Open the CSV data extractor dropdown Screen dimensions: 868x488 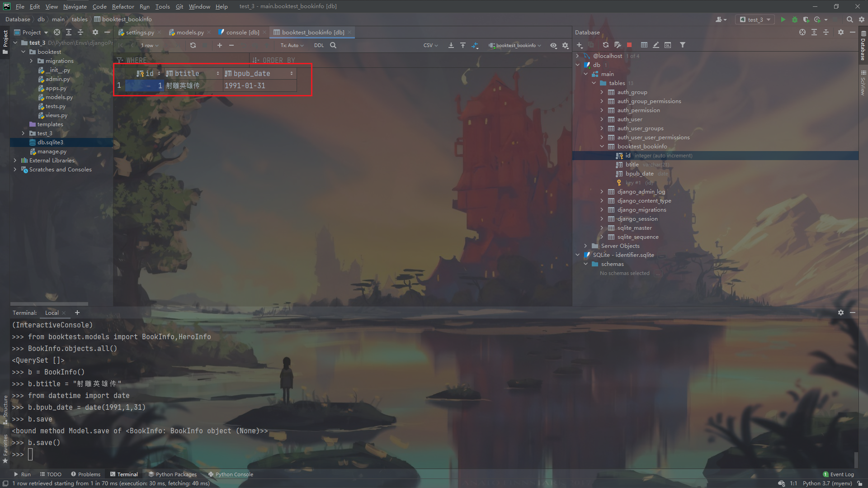[x=430, y=45]
